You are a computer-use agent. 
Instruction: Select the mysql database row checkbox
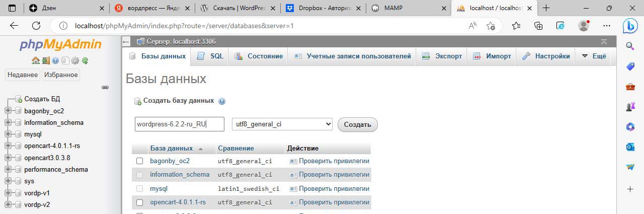tap(140, 189)
